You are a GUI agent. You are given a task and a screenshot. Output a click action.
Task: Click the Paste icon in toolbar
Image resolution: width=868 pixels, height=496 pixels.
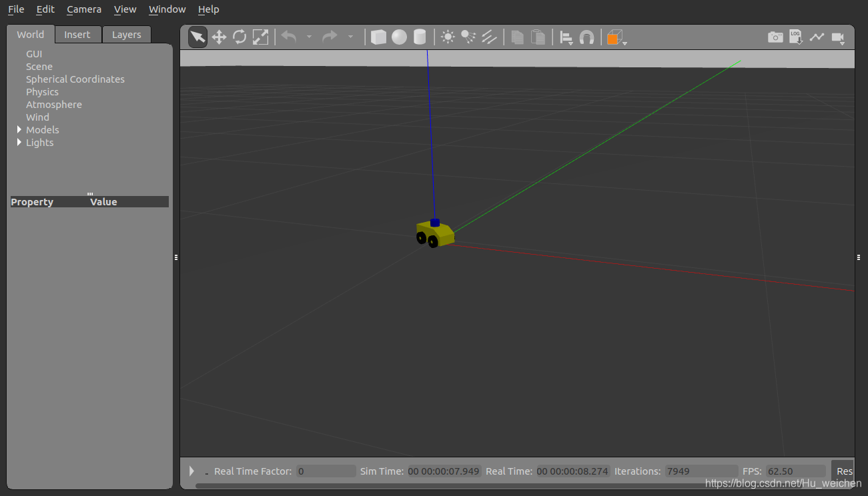[538, 37]
